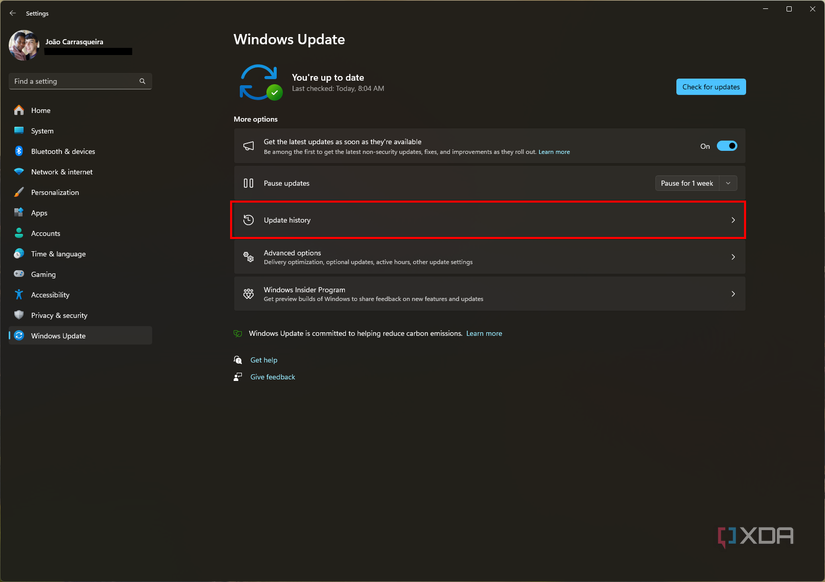Click the search magnifier icon

click(142, 81)
